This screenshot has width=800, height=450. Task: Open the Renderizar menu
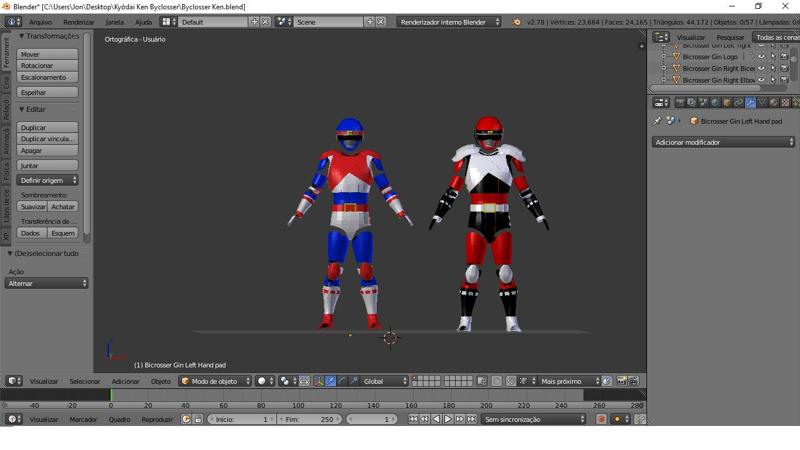tap(78, 21)
